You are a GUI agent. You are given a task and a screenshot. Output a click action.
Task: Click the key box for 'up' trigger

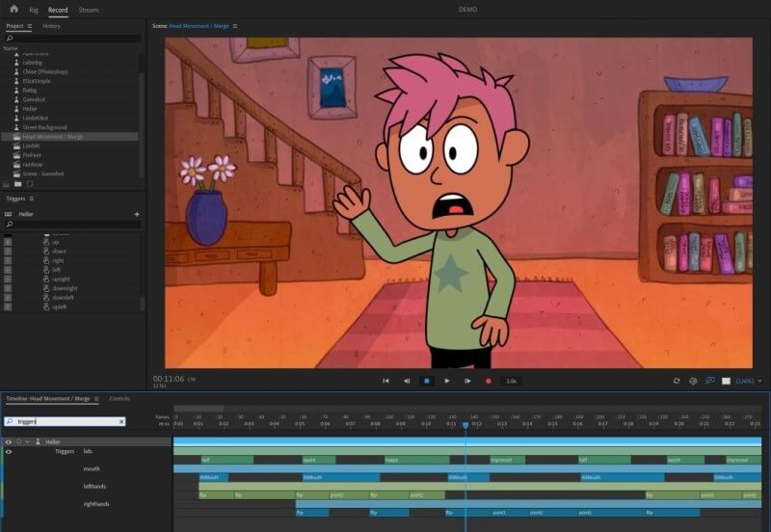tap(8, 243)
